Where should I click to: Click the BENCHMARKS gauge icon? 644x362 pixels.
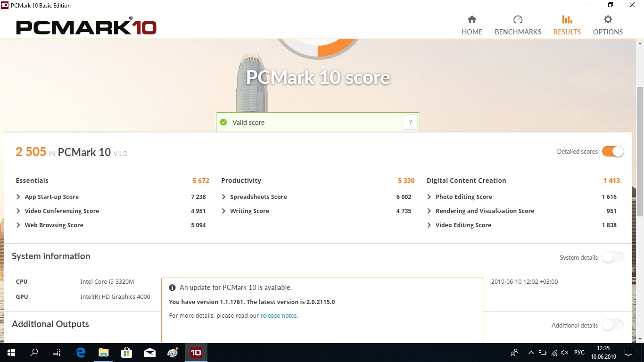click(518, 19)
